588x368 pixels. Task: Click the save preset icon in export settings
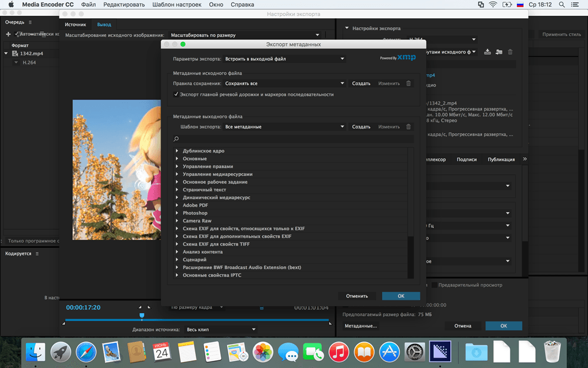[487, 52]
